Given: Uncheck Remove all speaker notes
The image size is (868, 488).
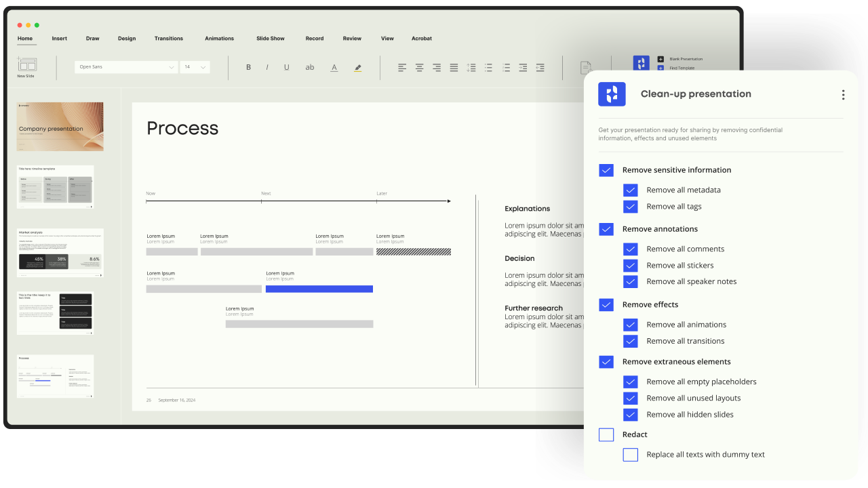Looking at the screenshot, I should coord(631,282).
